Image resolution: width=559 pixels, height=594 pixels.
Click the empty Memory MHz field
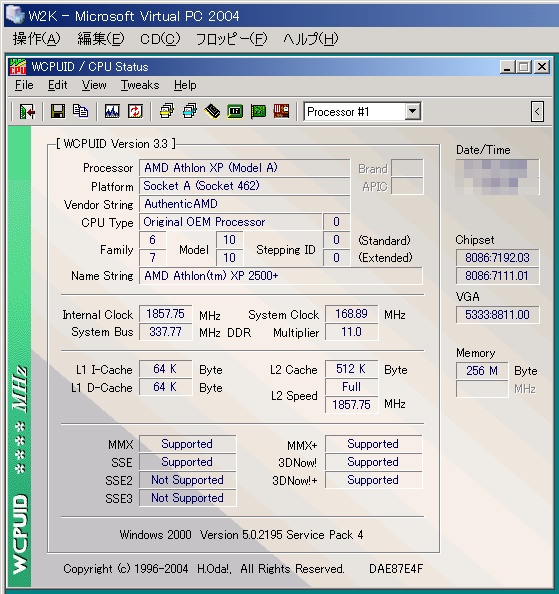[x=482, y=389]
